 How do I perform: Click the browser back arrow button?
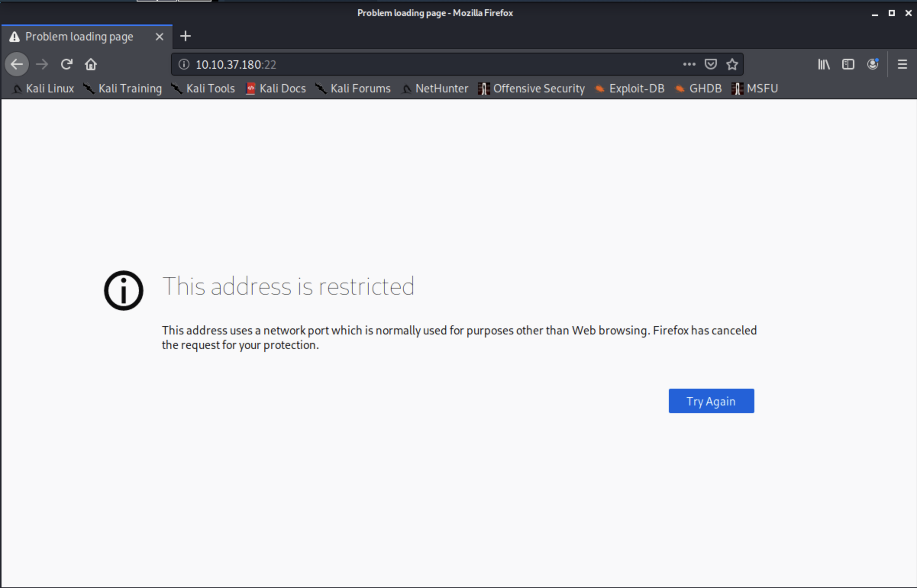[x=17, y=64]
